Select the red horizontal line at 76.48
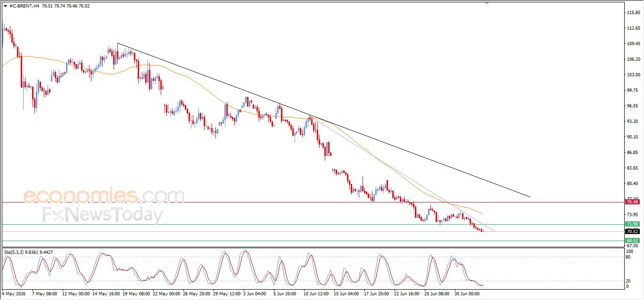 pyautogui.click(x=311, y=202)
